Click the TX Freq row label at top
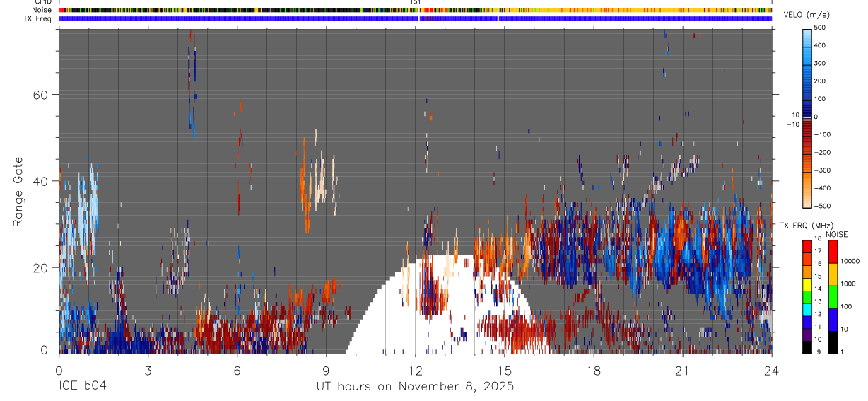 (x=38, y=18)
